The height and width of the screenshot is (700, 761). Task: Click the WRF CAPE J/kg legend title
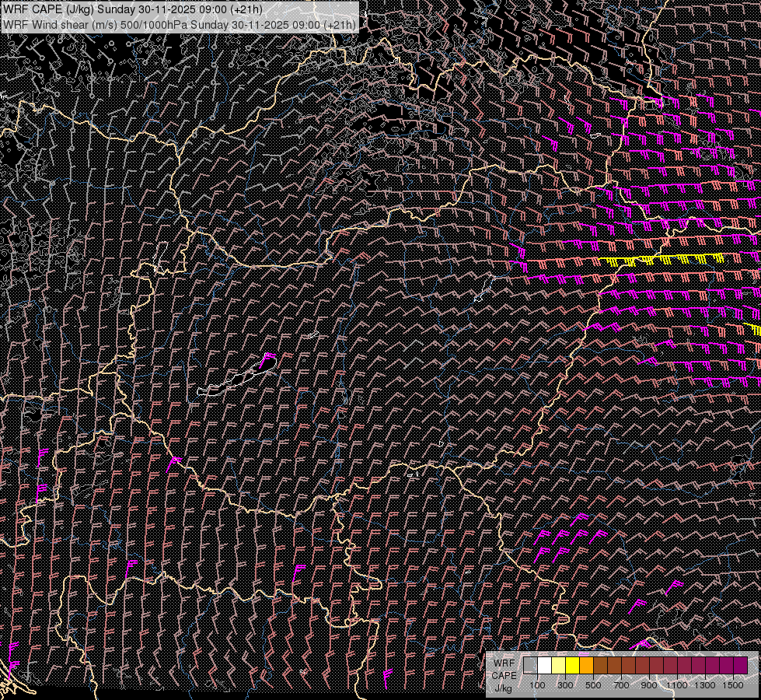(x=504, y=674)
